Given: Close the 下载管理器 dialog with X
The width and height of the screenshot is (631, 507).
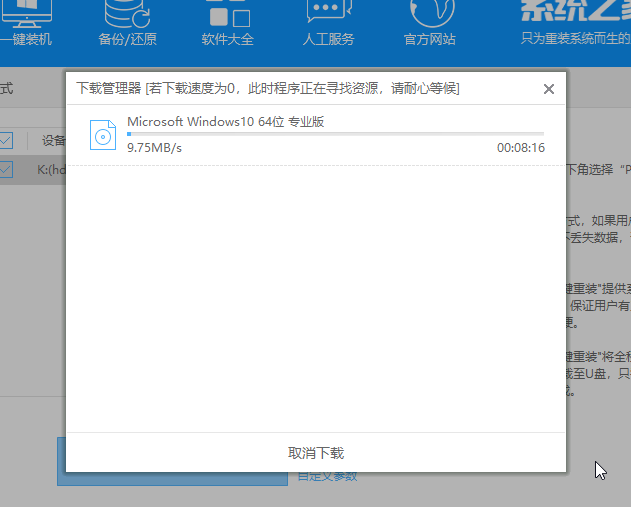Looking at the screenshot, I should tap(548, 89).
